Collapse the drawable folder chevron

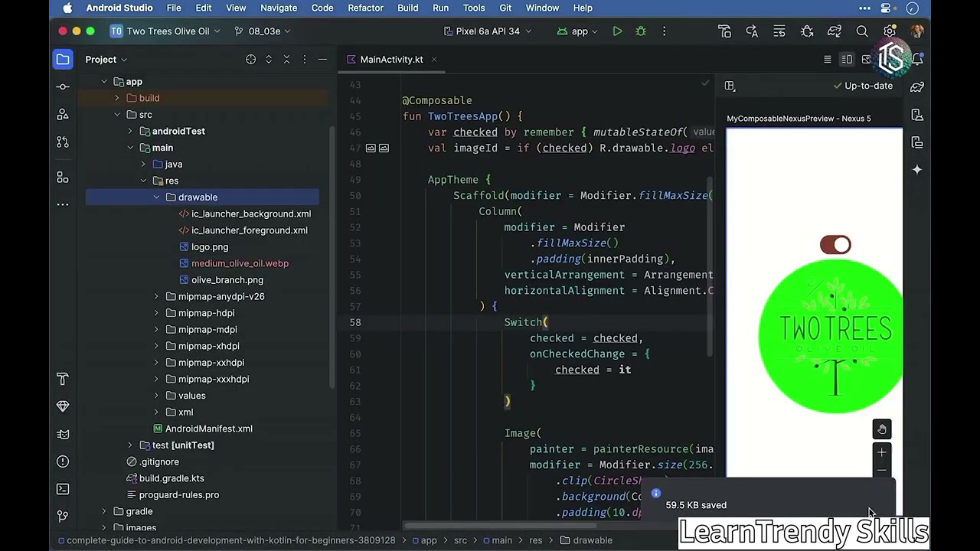[x=156, y=197]
